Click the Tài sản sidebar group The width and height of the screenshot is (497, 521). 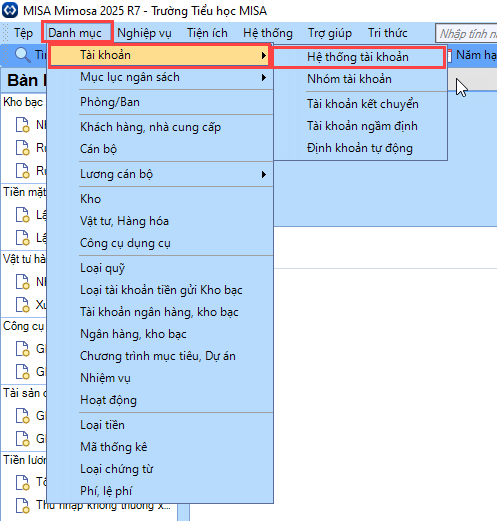click(24, 393)
